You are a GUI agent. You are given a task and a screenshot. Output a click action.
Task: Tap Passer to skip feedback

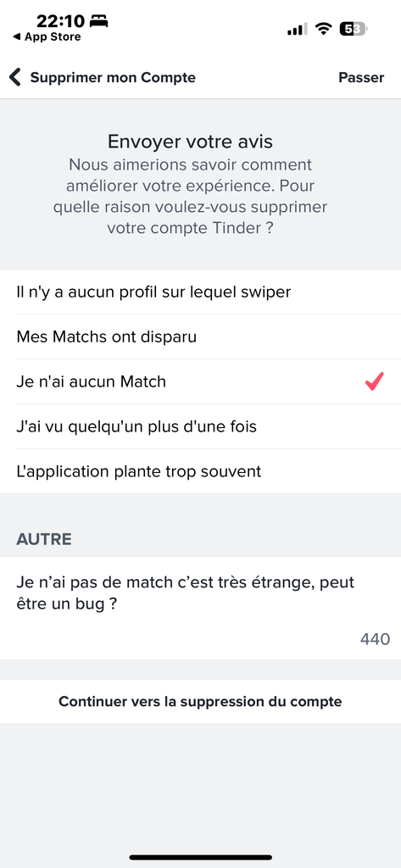point(361,77)
